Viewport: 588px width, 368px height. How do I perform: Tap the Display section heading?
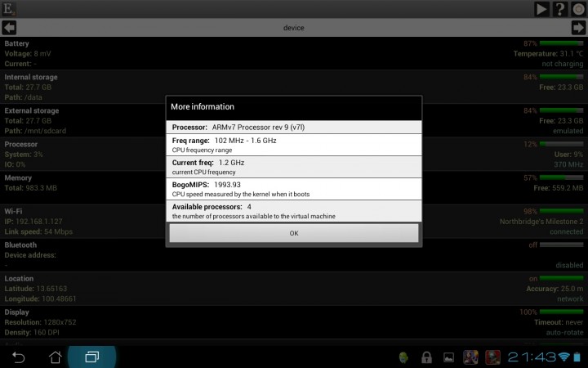coord(16,312)
